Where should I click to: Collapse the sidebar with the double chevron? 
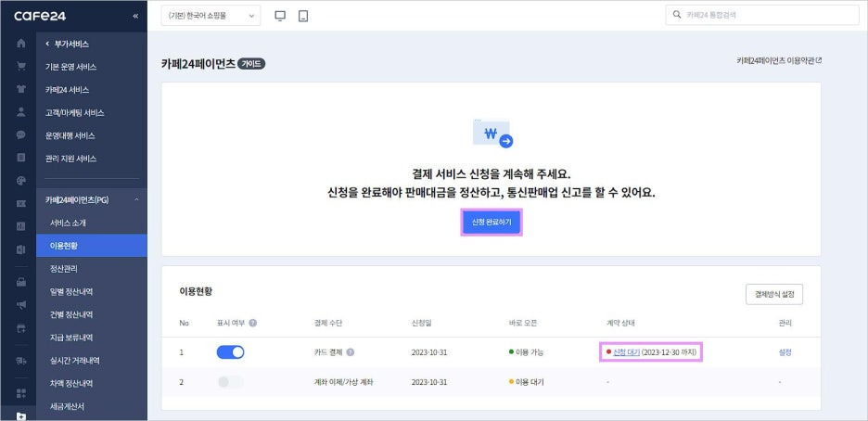pos(135,16)
